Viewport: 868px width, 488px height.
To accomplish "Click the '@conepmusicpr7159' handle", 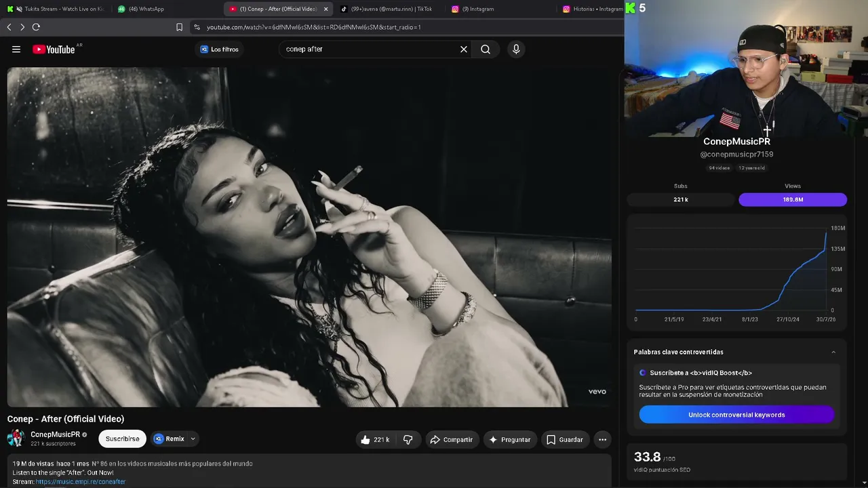I will coord(736,155).
